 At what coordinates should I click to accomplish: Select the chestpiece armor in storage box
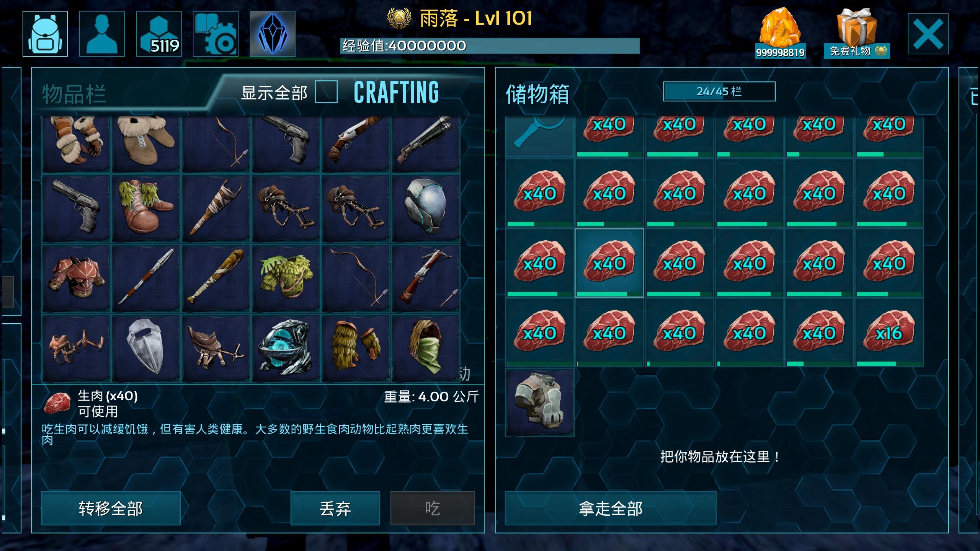click(540, 403)
